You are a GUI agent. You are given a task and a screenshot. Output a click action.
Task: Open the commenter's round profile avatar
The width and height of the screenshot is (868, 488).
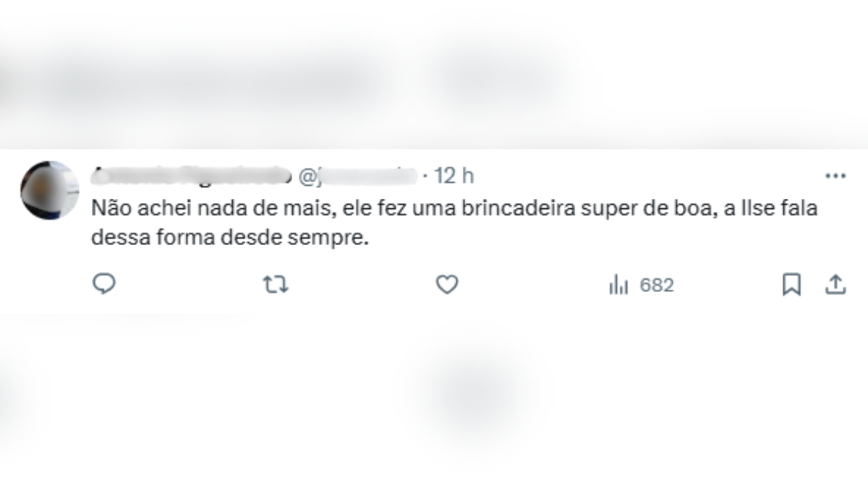pyautogui.click(x=49, y=190)
